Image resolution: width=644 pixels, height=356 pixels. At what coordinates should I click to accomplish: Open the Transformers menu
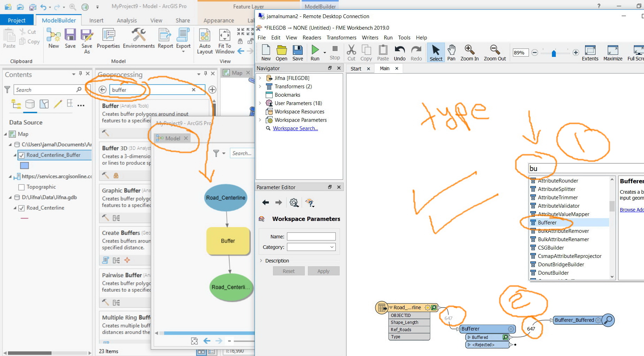pos(341,38)
